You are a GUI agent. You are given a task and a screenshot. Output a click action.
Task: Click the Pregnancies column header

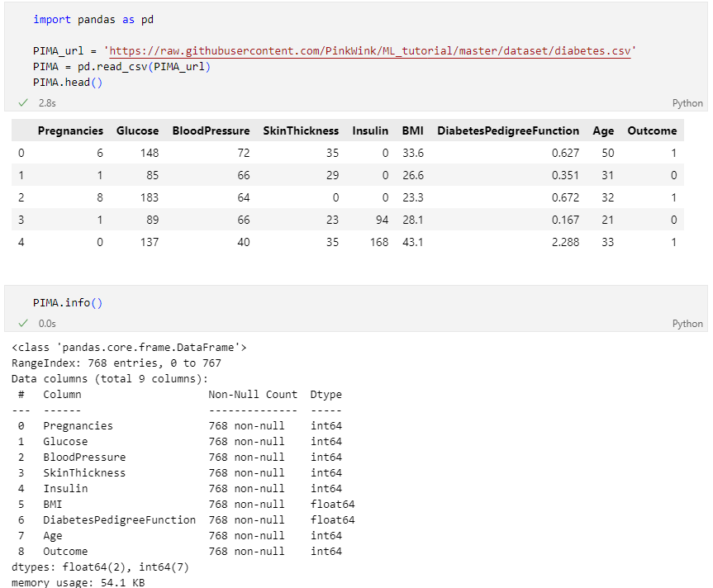pyautogui.click(x=70, y=130)
